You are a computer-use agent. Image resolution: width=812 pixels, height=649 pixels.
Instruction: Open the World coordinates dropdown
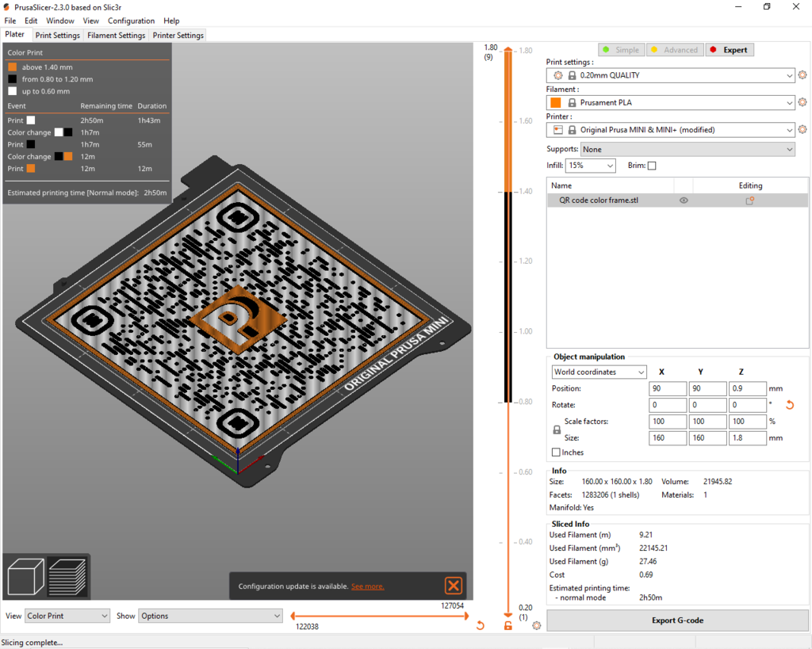click(599, 372)
